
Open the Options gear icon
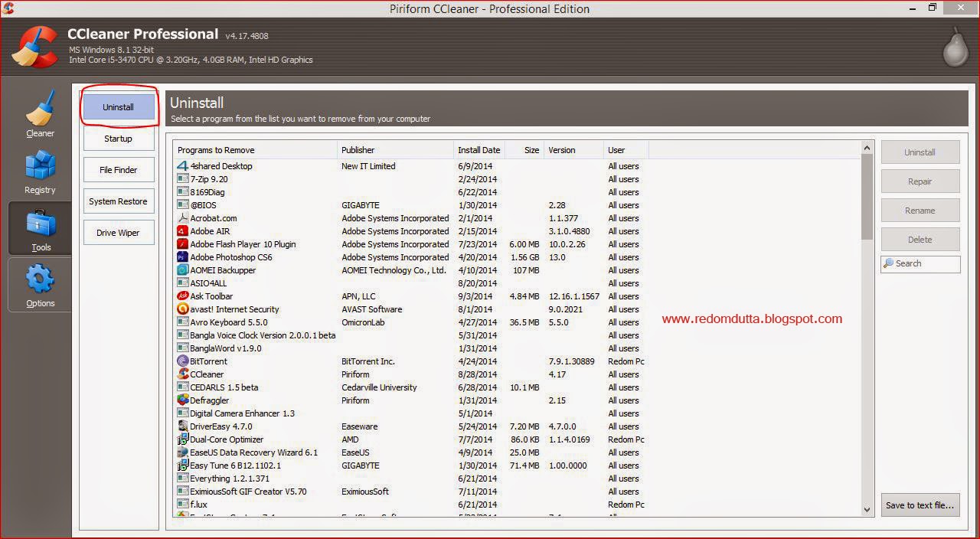coord(40,279)
